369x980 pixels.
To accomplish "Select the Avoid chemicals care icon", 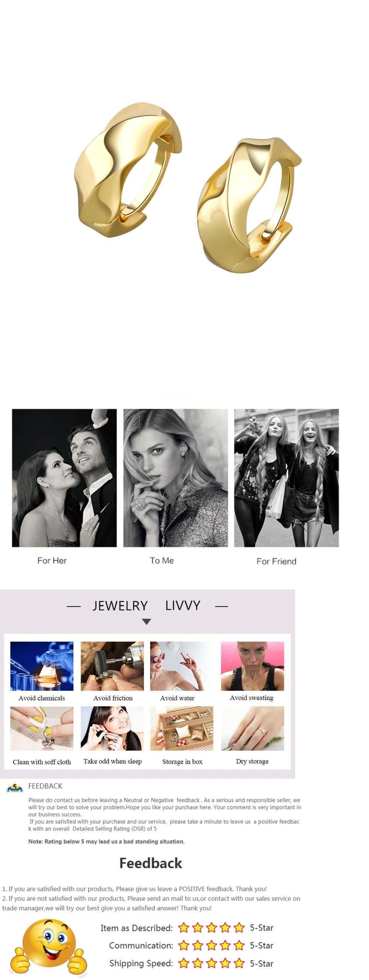I will [42, 666].
